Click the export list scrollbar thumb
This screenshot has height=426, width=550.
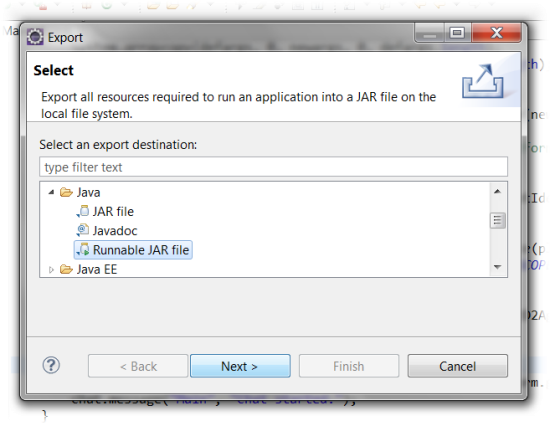pos(497,220)
